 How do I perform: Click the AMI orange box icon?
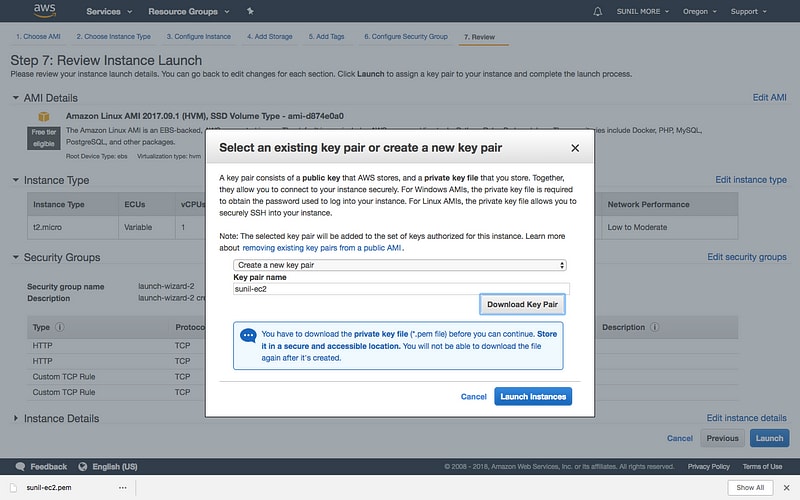point(44,117)
